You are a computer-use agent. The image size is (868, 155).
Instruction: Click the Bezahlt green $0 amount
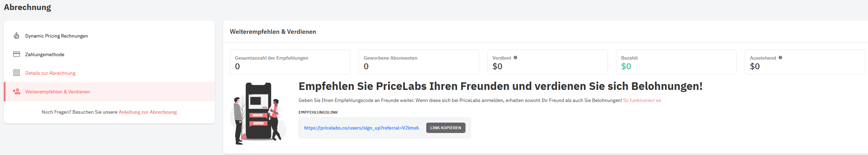tap(626, 66)
